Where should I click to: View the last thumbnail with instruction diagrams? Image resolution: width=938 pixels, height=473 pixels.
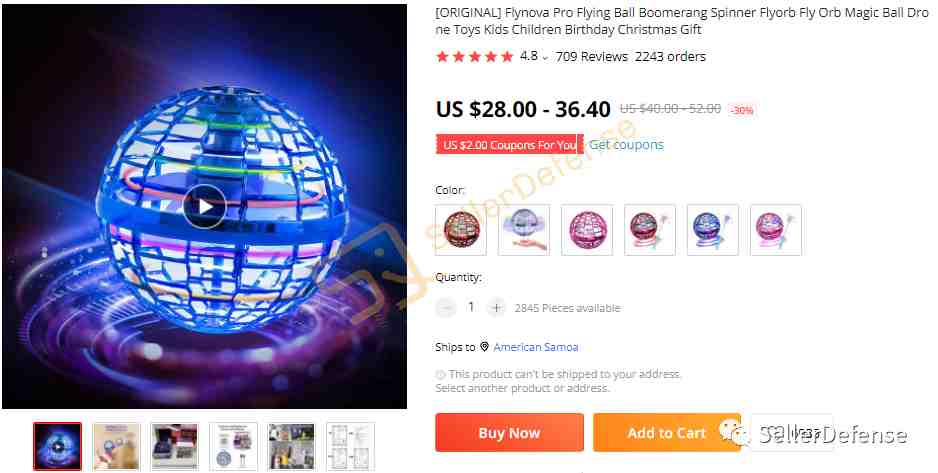tap(351, 446)
